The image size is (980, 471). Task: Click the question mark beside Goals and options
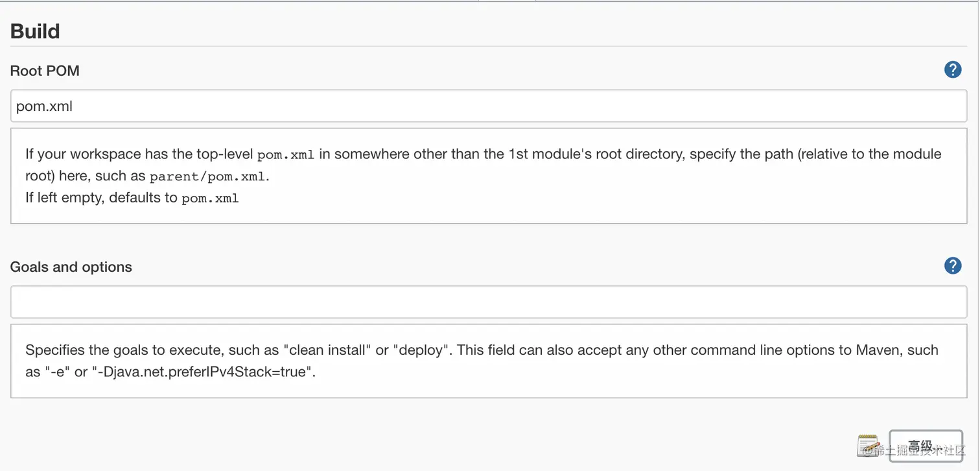tap(953, 265)
